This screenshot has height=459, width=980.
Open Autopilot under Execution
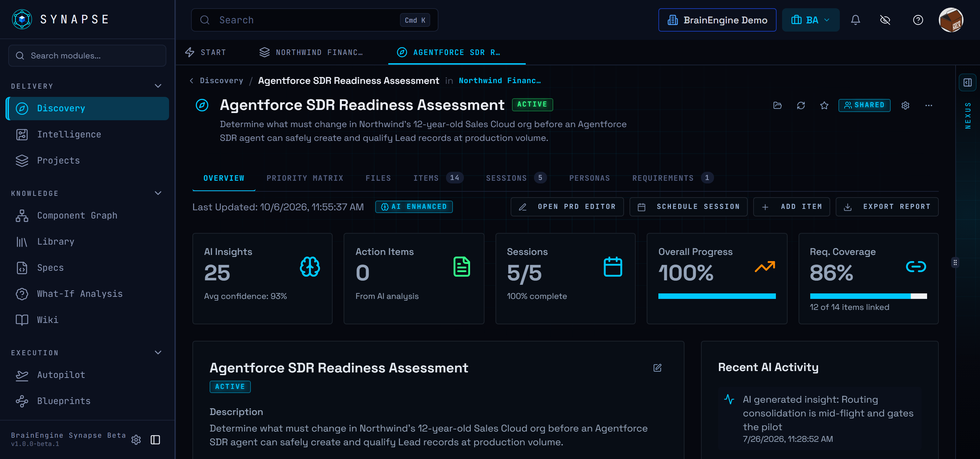click(x=88, y=375)
